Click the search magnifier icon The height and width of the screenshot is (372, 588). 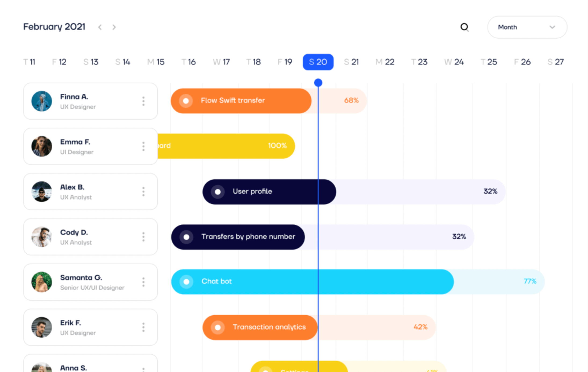click(x=464, y=27)
